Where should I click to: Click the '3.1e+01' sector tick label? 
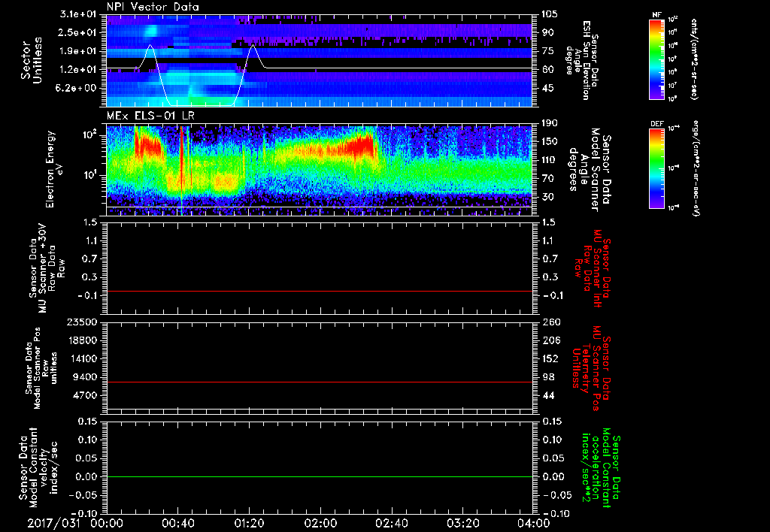78,14
